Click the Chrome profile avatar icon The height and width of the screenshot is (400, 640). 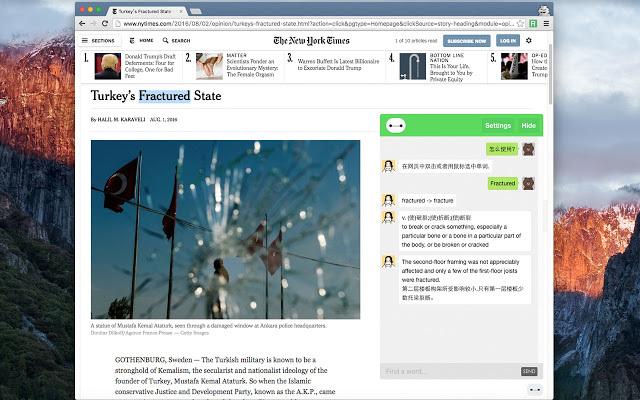pos(544,11)
